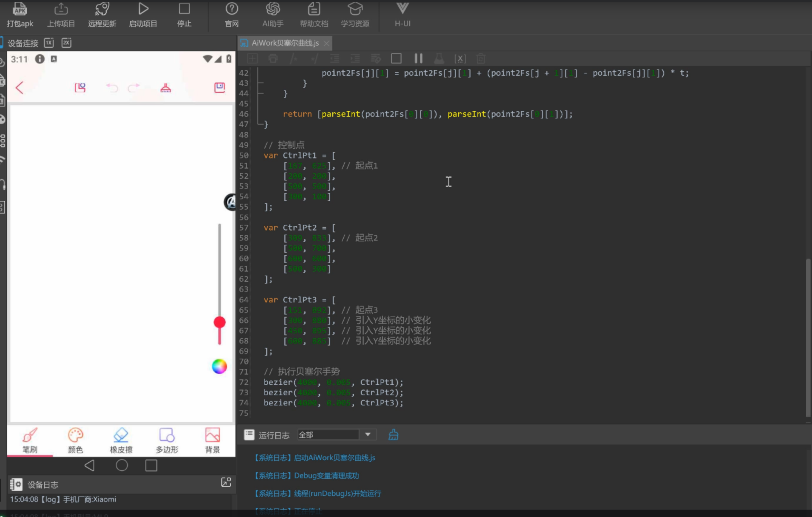Click log entry 启动AiWork贝塞尔曲线.js
812x517 pixels.
point(314,458)
